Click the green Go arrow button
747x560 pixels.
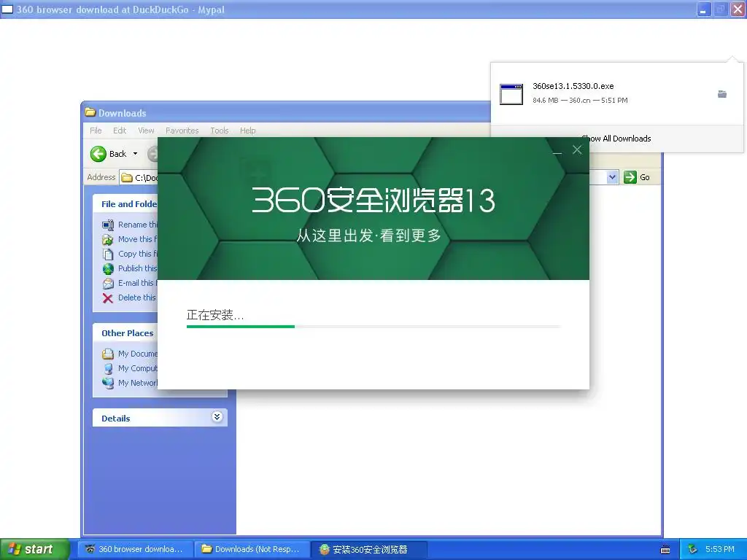[630, 177]
